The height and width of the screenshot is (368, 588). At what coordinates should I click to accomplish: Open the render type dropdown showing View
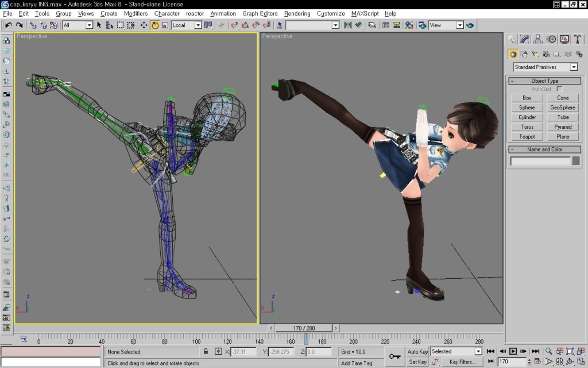click(446, 25)
